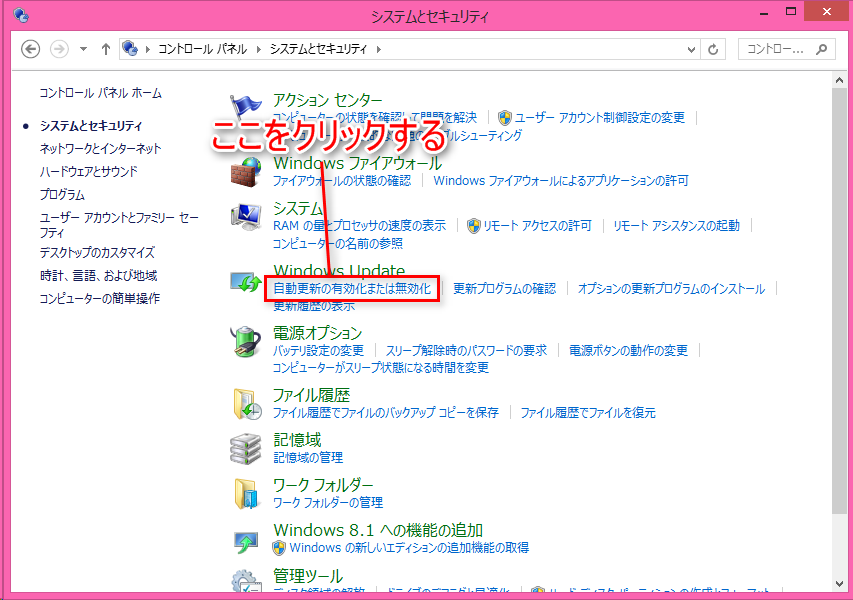
Task: Click shield icon beside ユーザー アカウント制御設定の変更
Action: (x=505, y=117)
